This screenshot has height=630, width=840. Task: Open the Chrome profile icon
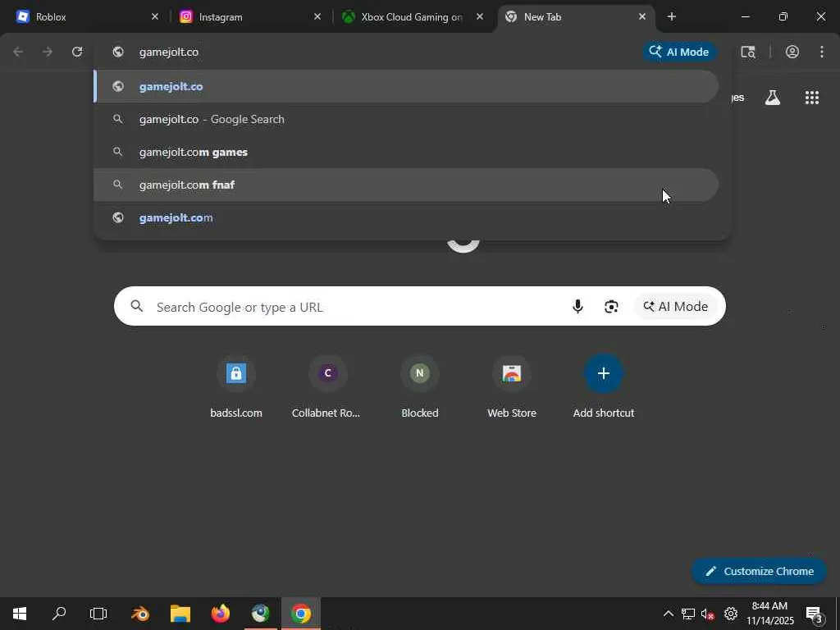(x=792, y=52)
